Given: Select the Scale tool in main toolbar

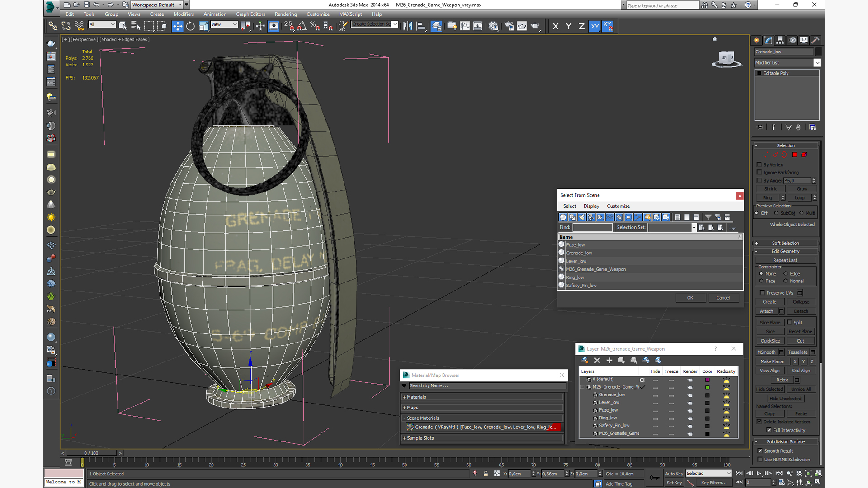Looking at the screenshot, I should pos(203,26).
